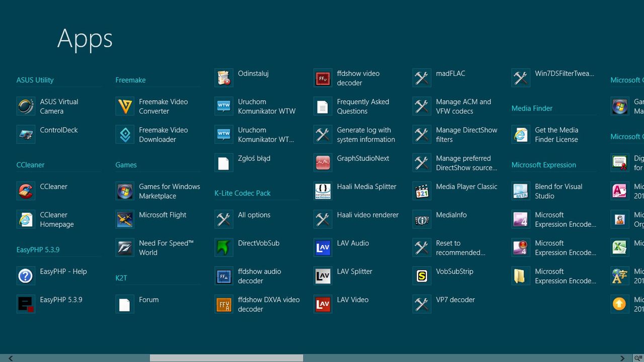Viewport: 644px width, 362px height.
Task: Open Get the Media Finder License icon
Action: (521, 134)
